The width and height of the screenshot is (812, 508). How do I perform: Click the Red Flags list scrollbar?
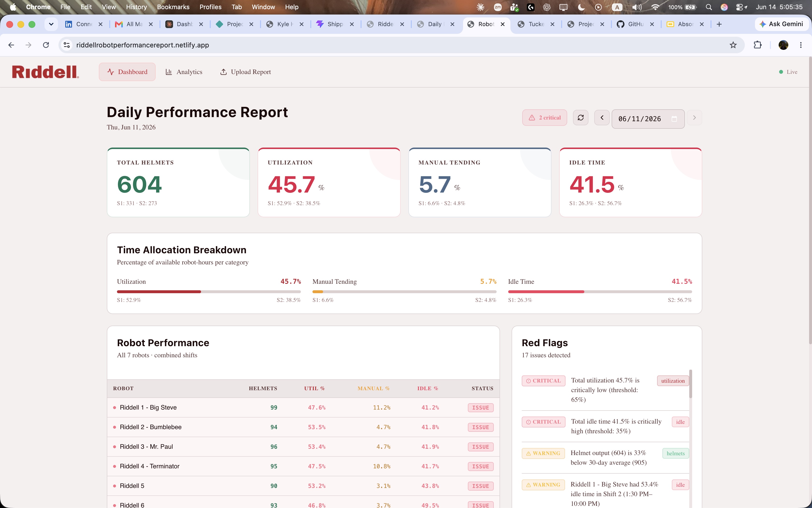tap(690, 384)
